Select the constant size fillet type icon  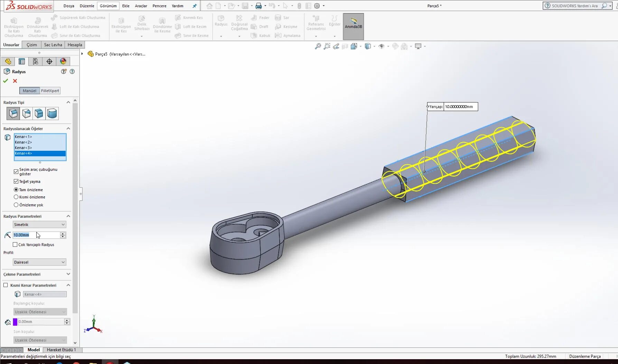click(x=13, y=113)
